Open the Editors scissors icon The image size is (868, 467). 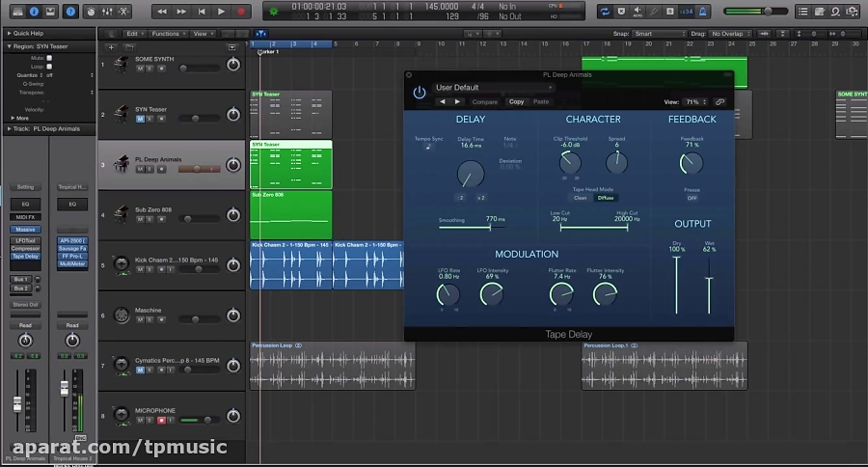(123, 11)
